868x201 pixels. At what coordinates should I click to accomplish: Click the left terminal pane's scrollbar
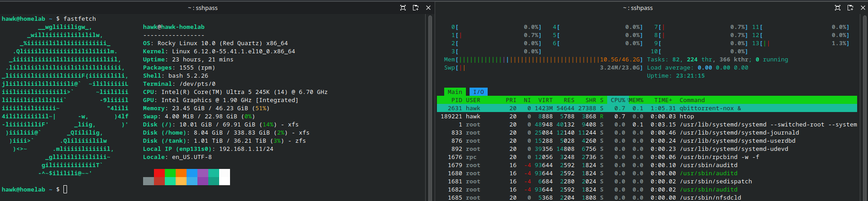[429, 108]
